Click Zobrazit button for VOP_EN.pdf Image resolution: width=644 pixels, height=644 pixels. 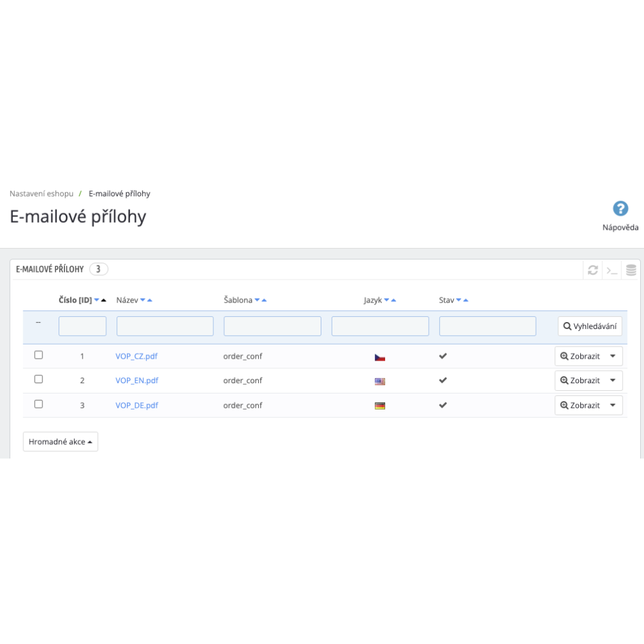click(x=580, y=381)
